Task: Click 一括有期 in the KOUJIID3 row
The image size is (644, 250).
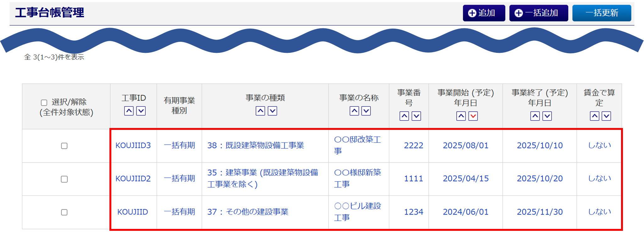Action: 180,145
